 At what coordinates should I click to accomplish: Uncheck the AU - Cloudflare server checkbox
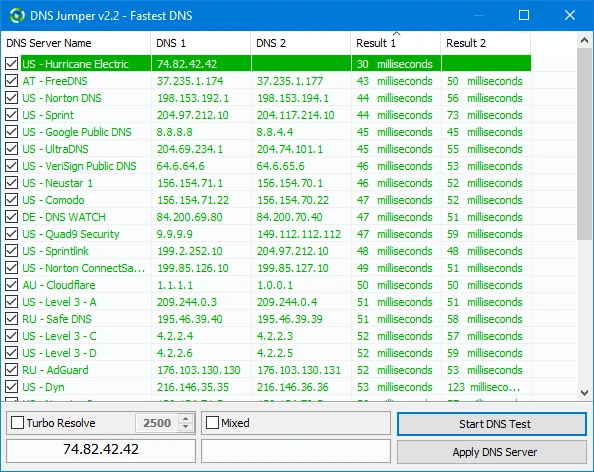pyautogui.click(x=11, y=284)
